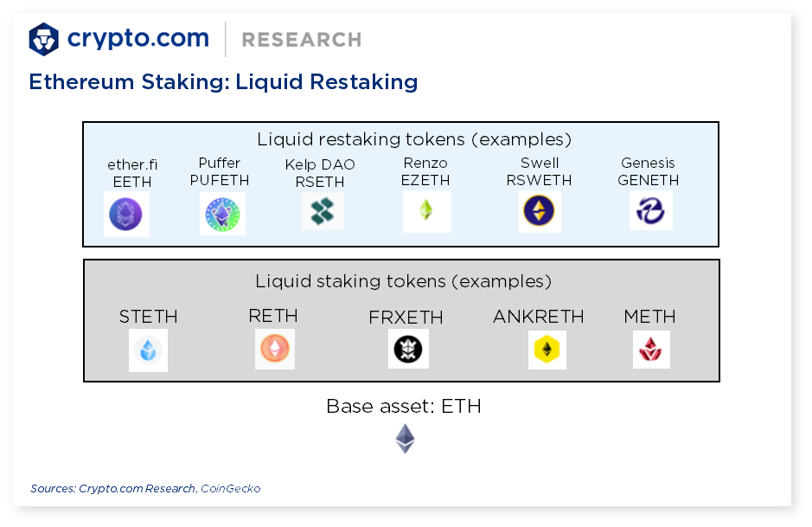Screen dimensions: 812x527
Task: Click the FRXETH black token icon
Action: (408, 349)
